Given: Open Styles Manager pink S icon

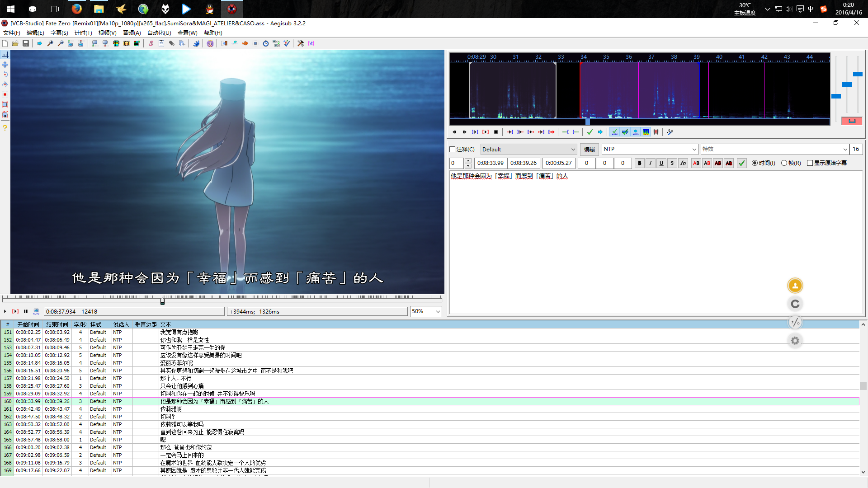Looking at the screenshot, I should tap(151, 43).
